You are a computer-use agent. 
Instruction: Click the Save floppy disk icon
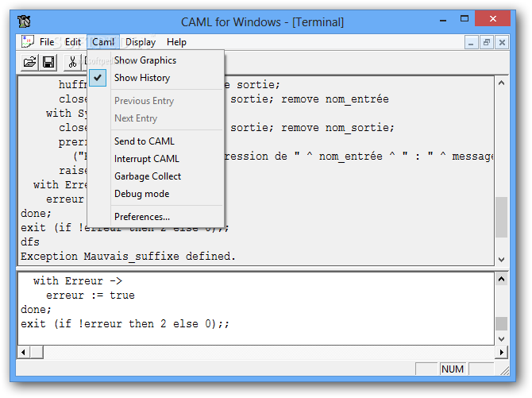pos(48,62)
